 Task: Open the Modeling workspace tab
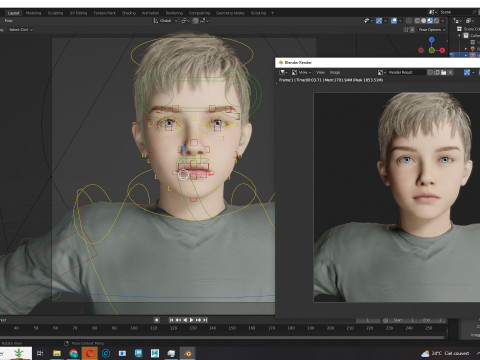(33, 13)
